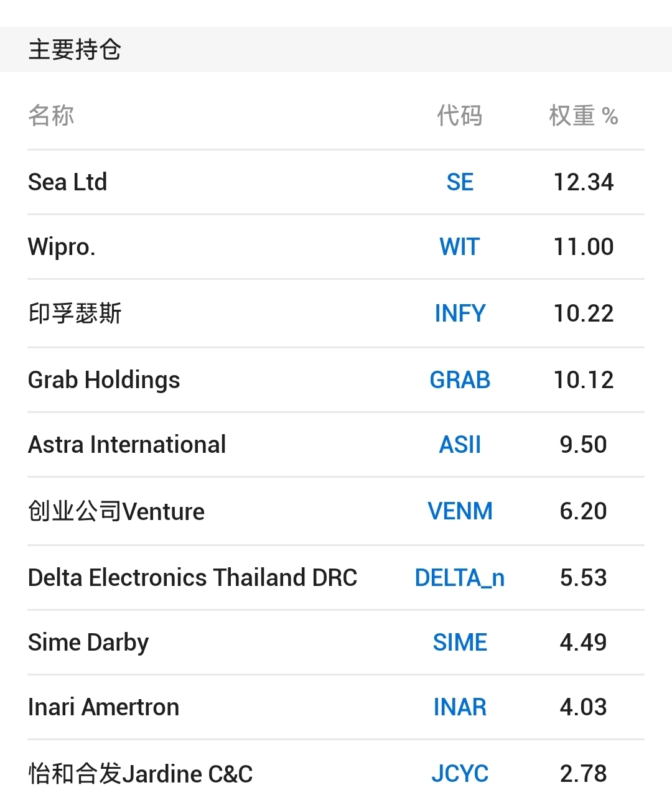Click the 名称 column header
Viewport: 672px width, 808px height.
point(51,116)
